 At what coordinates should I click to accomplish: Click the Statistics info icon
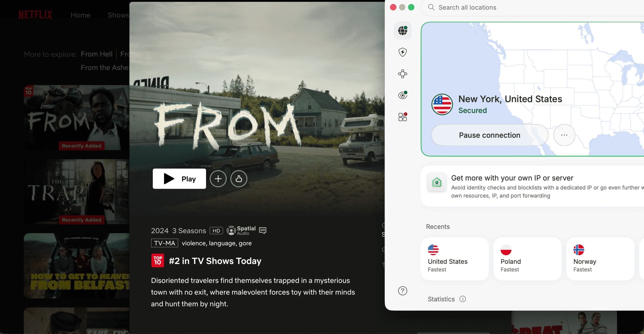point(463,299)
